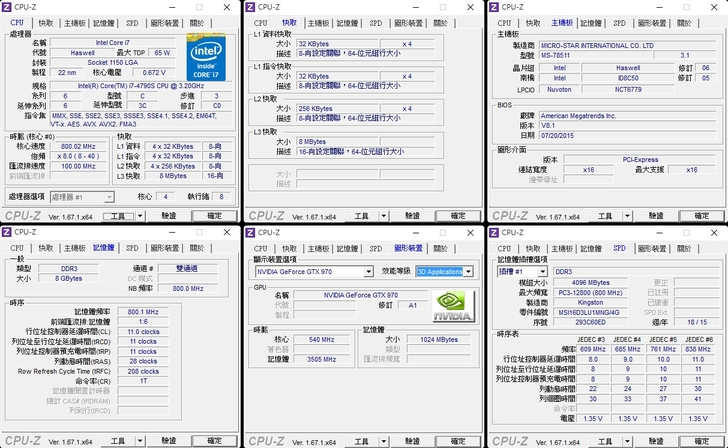
Task: Click the max bandwidth 'PC3-12800 (800 MHz)'
Action: click(590, 292)
